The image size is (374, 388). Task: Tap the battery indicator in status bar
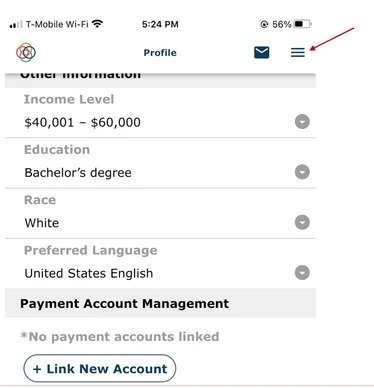pyautogui.click(x=303, y=24)
